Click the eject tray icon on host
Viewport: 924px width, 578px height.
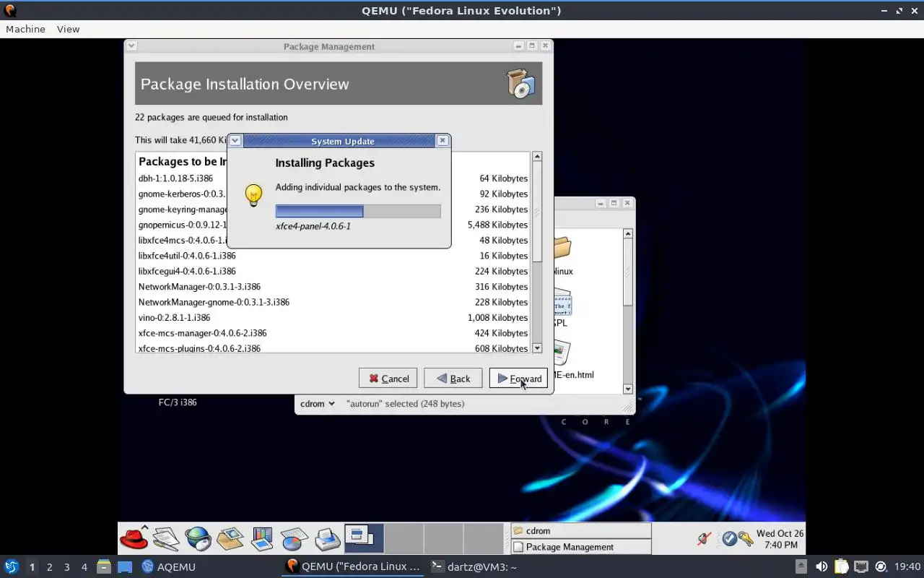(801, 566)
